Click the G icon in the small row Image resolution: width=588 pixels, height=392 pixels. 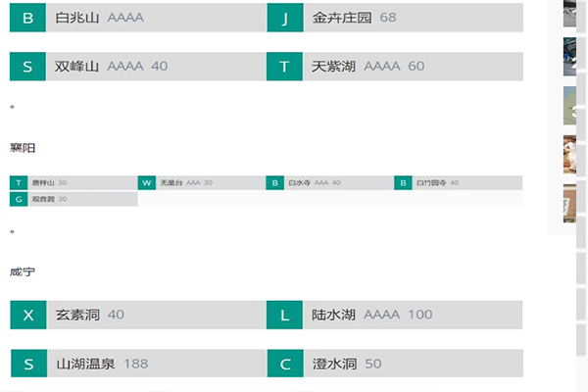pyautogui.click(x=19, y=199)
